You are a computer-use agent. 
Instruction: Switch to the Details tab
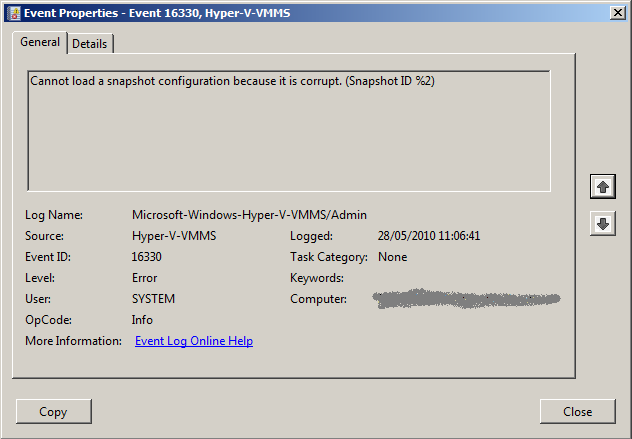[90, 44]
